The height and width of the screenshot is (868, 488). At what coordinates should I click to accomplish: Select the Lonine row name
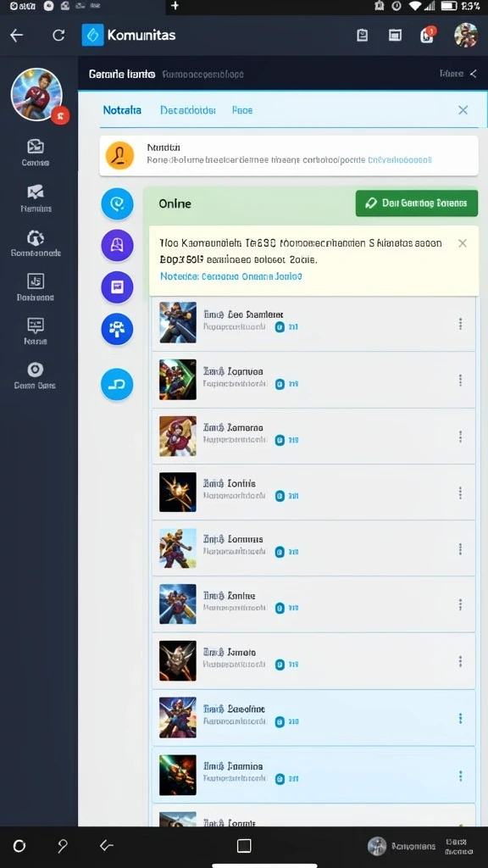[229, 596]
